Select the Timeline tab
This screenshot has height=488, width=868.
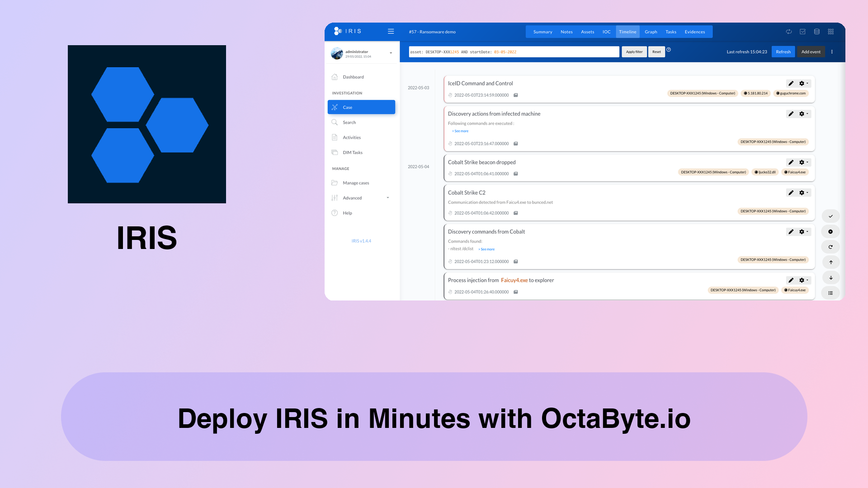click(x=627, y=32)
